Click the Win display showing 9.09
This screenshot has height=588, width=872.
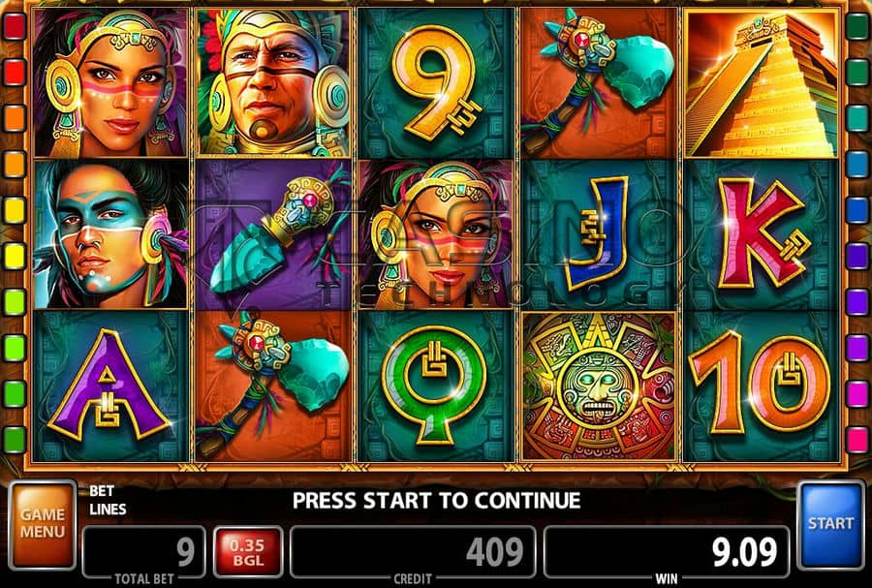tap(667, 552)
